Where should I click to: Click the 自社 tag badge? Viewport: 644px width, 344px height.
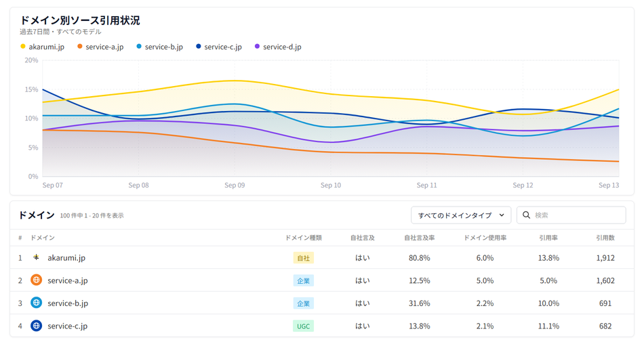304,258
